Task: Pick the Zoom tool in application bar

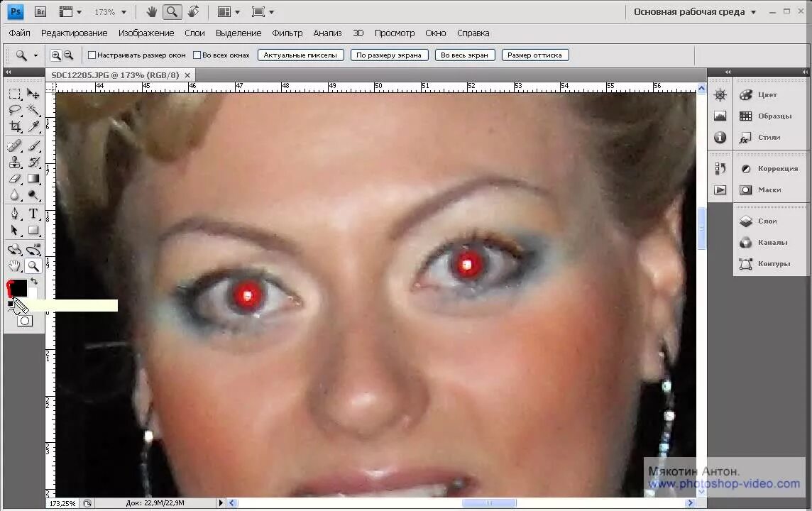Action: click(172, 11)
